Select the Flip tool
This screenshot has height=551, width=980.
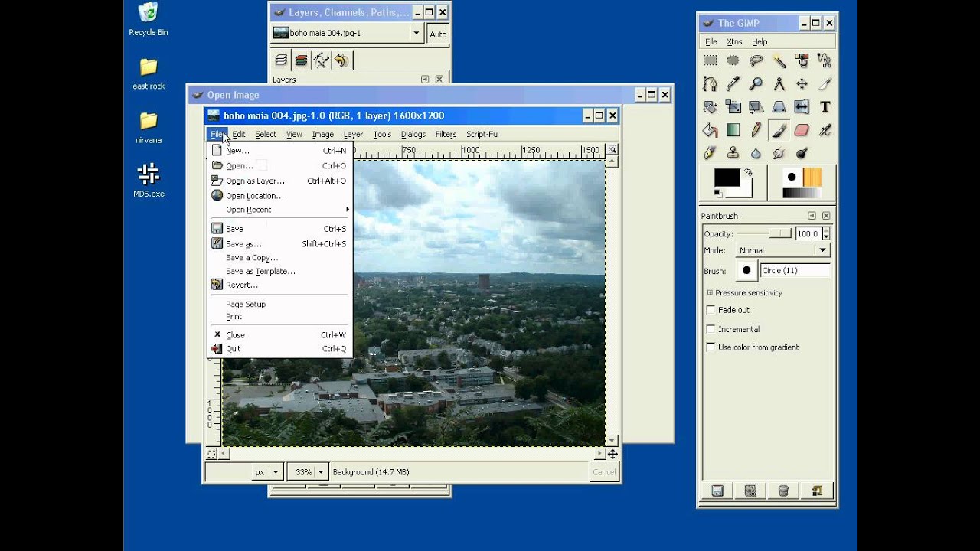[802, 107]
